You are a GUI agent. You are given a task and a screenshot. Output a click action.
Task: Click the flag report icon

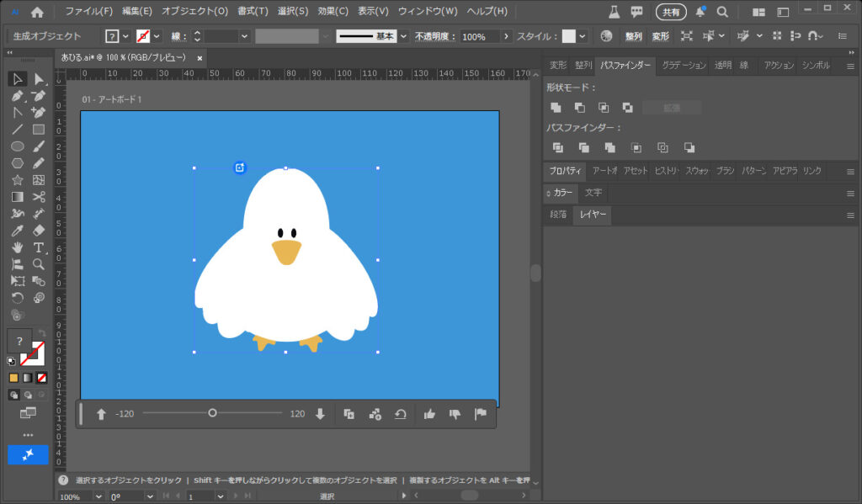pyautogui.click(x=481, y=414)
